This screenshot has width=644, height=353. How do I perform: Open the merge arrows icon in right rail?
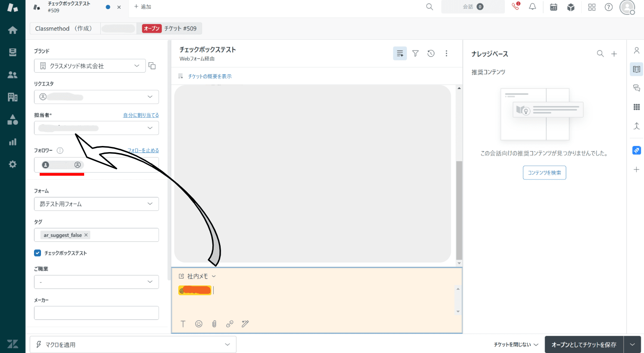pos(636,126)
